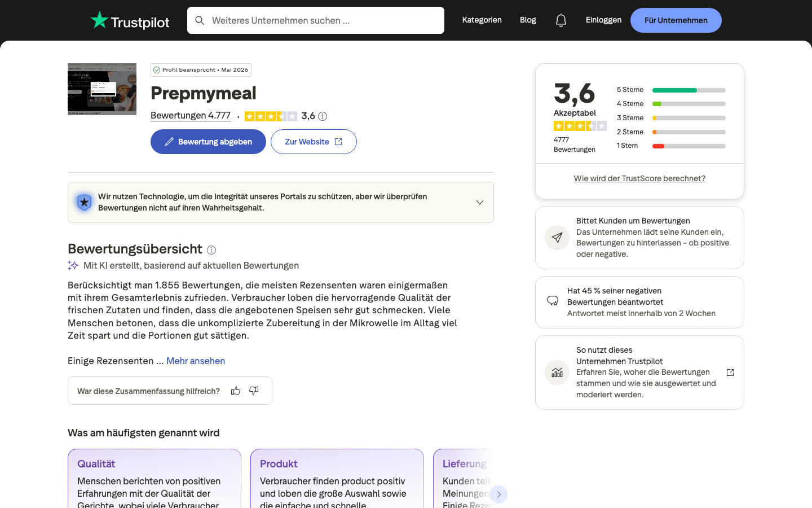
Task: Click the "Antwortet meist innerhalb von 2 Wochen" text
Action: click(641, 313)
